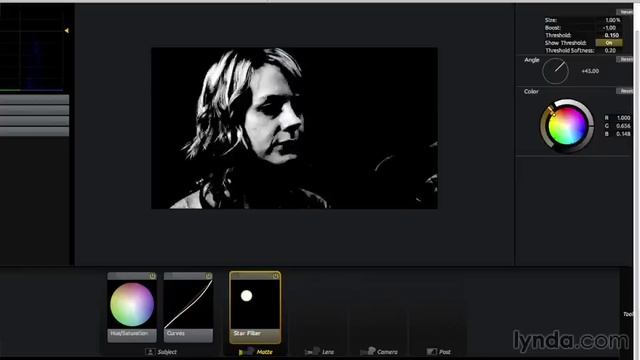This screenshot has width=640, height=360.
Task: Reset the Angle parameter
Action: 624,60
